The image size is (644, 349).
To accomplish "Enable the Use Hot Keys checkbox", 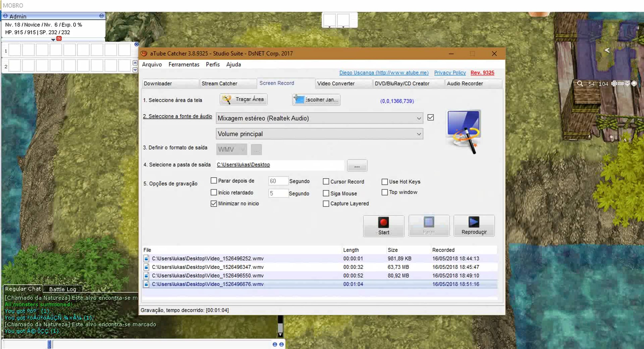I will point(385,182).
